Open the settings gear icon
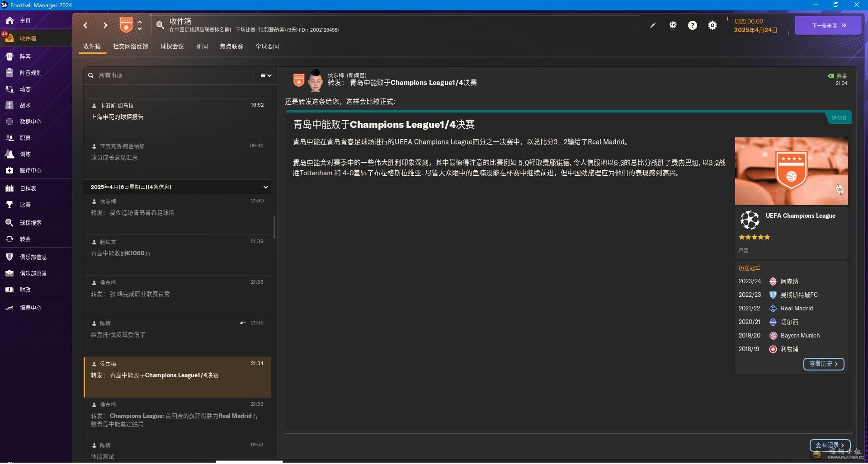This screenshot has width=868, height=464. pos(712,25)
